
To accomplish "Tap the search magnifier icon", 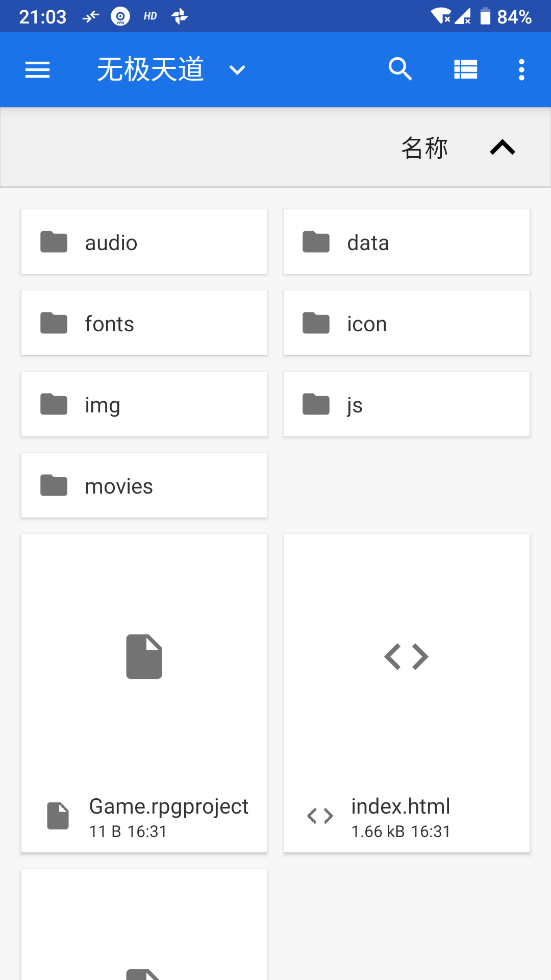I will [400, 69].
